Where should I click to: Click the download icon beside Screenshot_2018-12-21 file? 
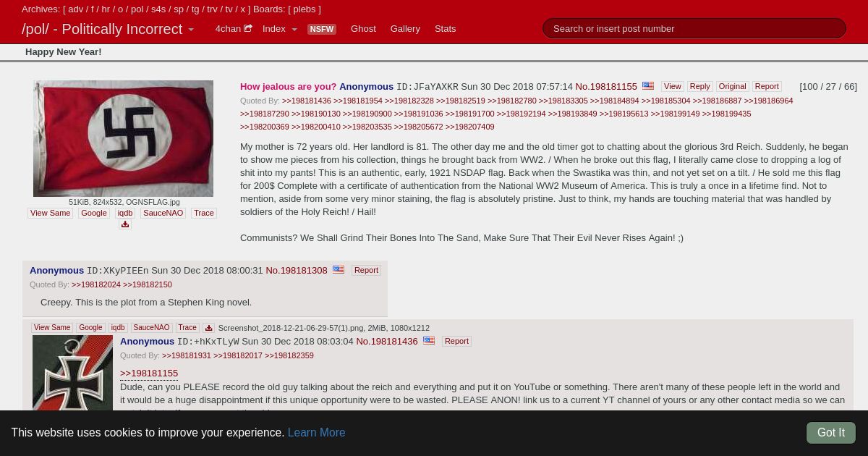coord(208,328)
